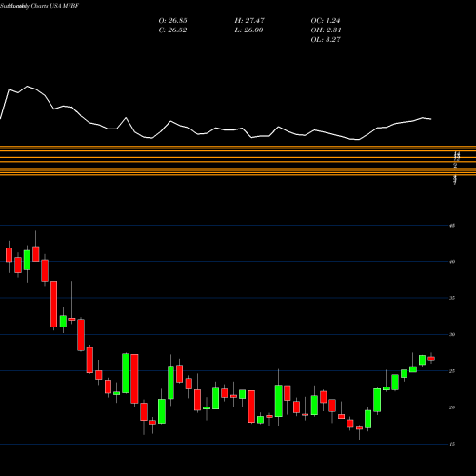Click the OC: 1.24 statistic

click(326, 21)
